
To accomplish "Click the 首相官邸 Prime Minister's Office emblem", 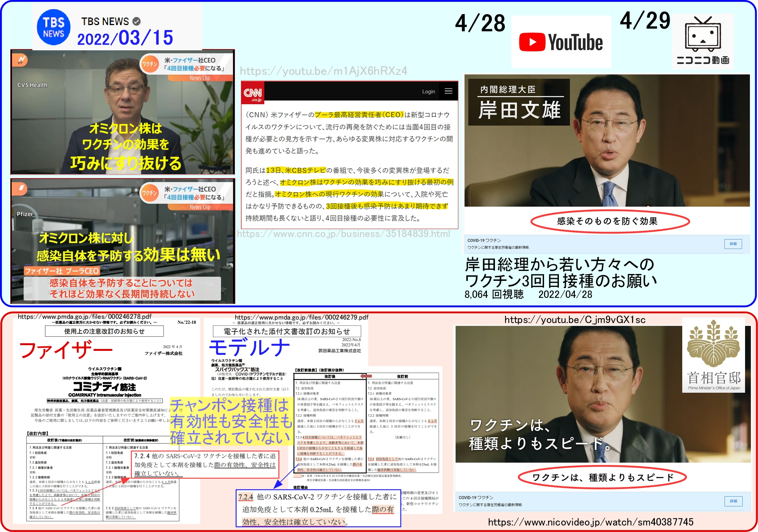I will click(x=713, y=355).
